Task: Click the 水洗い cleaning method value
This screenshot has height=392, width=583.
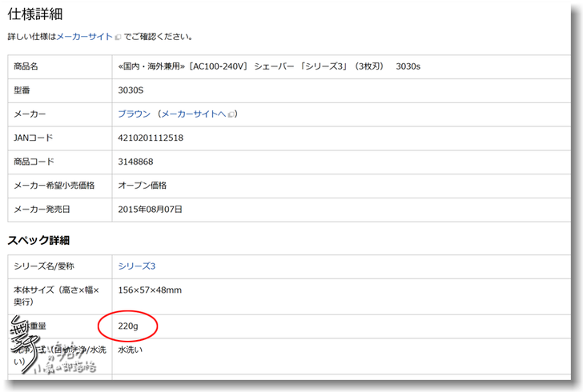Action: (x=130, y=350)
